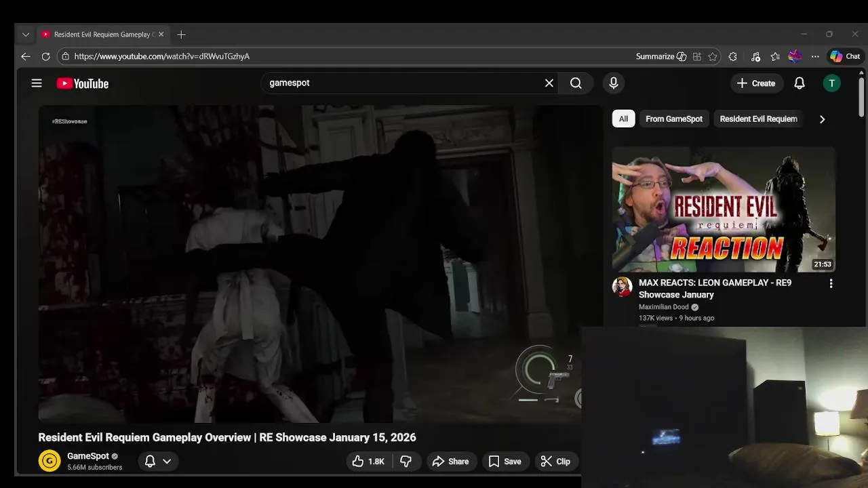Screen dimensions: 868x488
Task: Add this page to favorites star
Action: (x=713, y=57)
